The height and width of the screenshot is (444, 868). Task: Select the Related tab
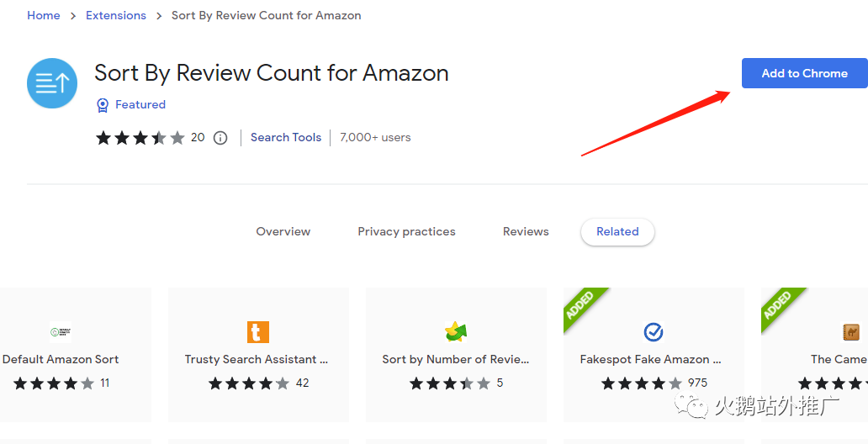(617, 231)
